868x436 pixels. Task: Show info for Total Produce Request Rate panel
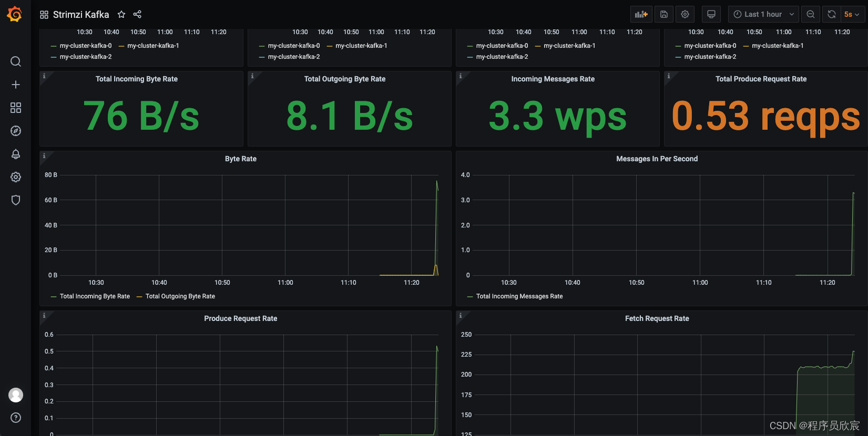pyautogui.click(x=669, y=76)
